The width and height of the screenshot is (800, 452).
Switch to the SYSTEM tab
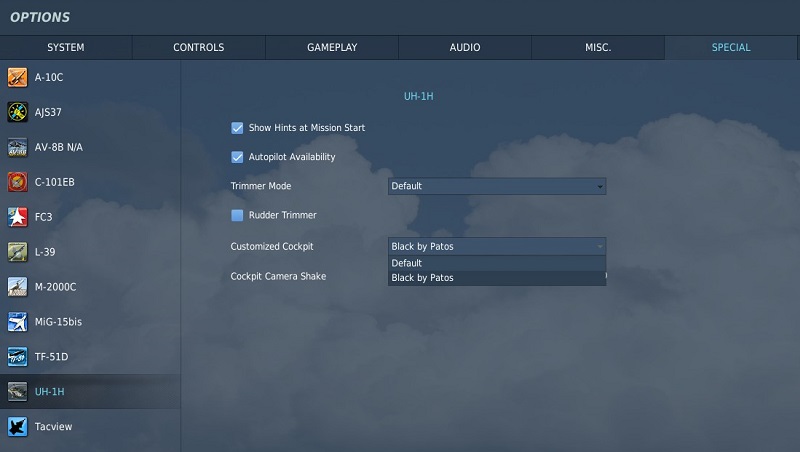66,47
